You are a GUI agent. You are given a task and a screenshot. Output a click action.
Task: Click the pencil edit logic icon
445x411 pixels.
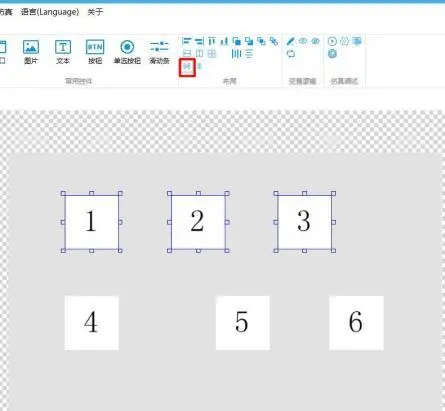click(291, 41)
